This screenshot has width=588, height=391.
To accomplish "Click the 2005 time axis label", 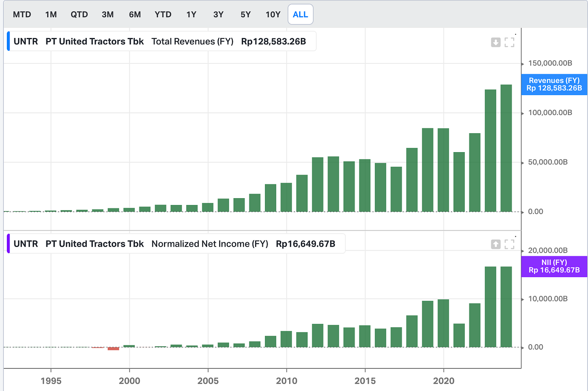I will (208, 381).
